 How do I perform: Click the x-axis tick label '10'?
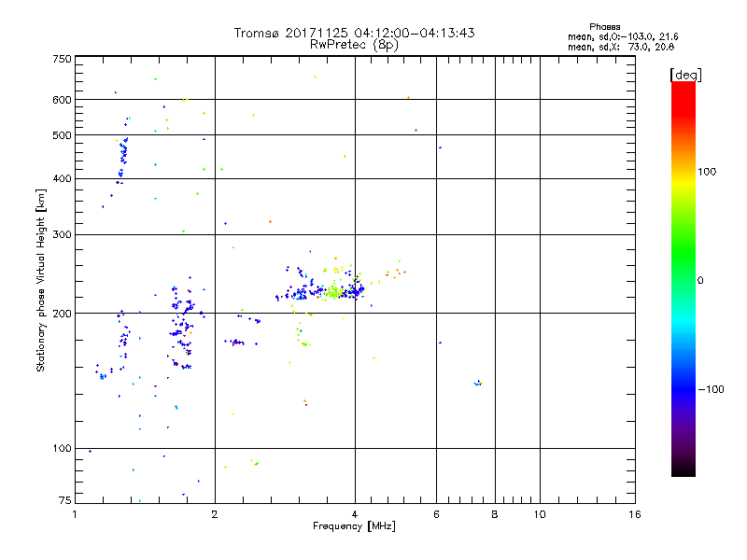click(540, 514)
